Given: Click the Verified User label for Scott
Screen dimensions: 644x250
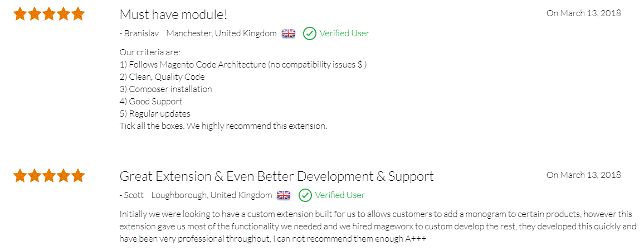Looking at the screenshot, I should [340, 195].
